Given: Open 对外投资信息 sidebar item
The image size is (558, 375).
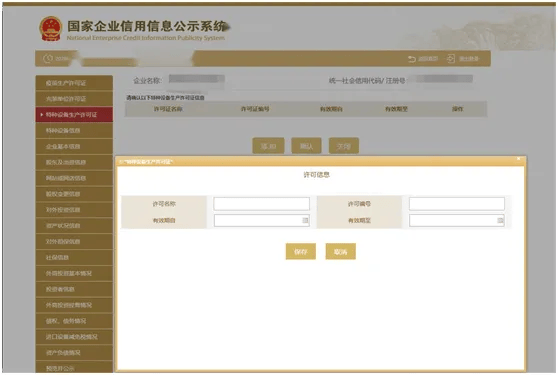Looking at the screenshot, I should coord(74,210).
